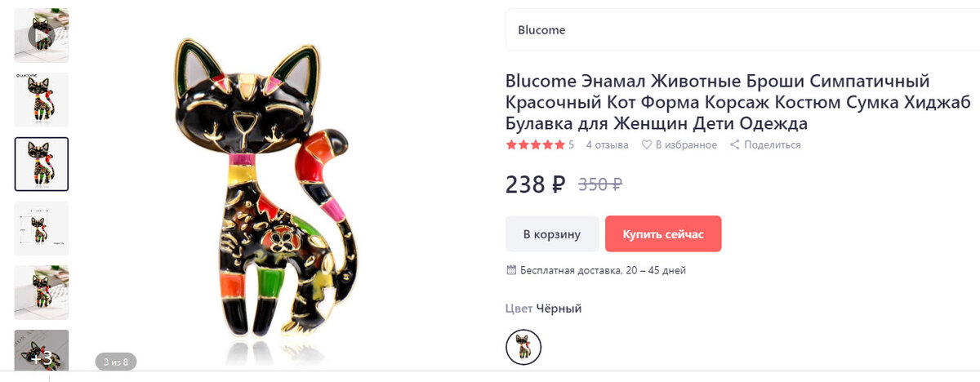This screenshot has height=382, width=980.
Task: Click the В избранное favorites text
Action: [x=686, y=145]
